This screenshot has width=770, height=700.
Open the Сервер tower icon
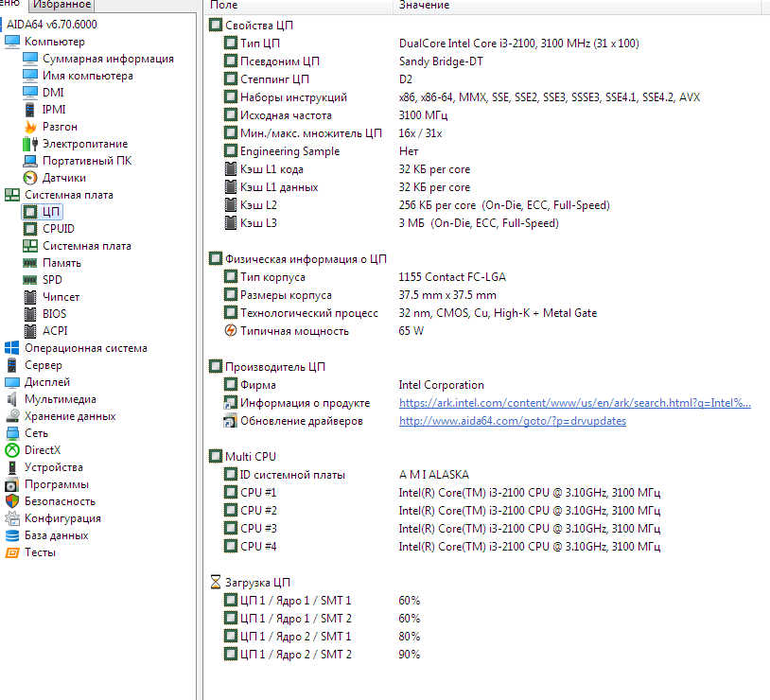pyautogui.click(x=11, y=365)
